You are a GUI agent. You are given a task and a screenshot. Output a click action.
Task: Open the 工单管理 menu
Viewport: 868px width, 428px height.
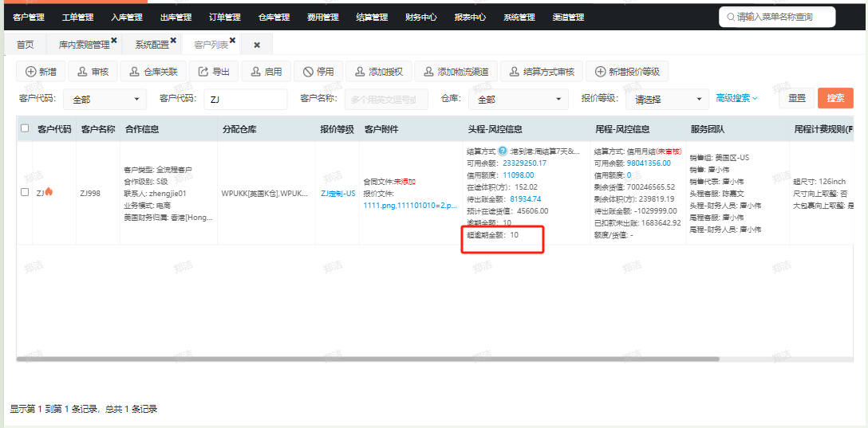[77, 18]
